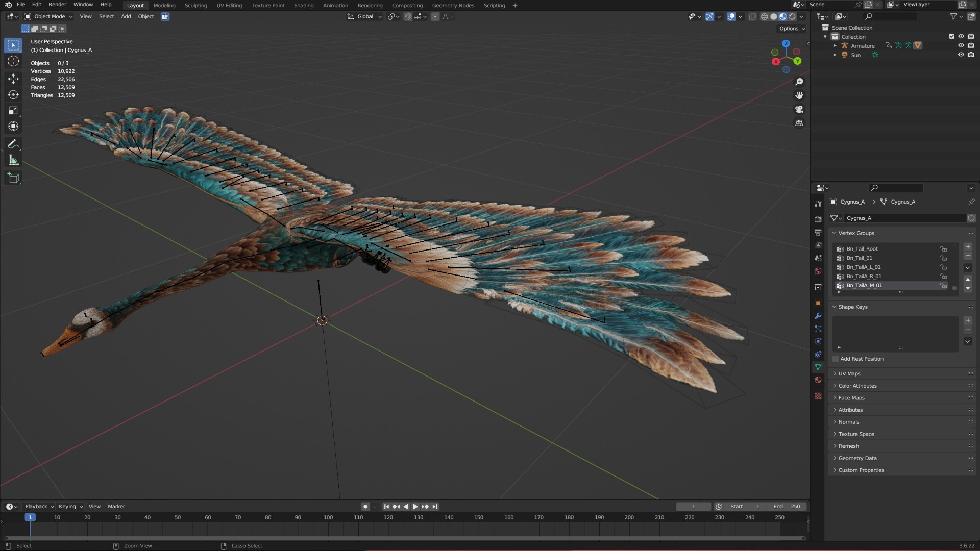The width and height of the screenshot is (980, 551).
Task: Select the Scale tool
Action: point(14,111)
